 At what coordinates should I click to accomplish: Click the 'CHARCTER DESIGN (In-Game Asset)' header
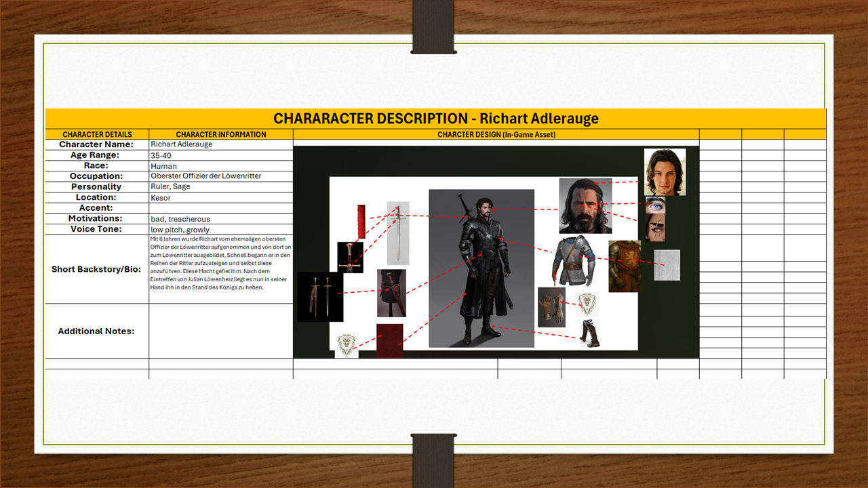point(496,134)
